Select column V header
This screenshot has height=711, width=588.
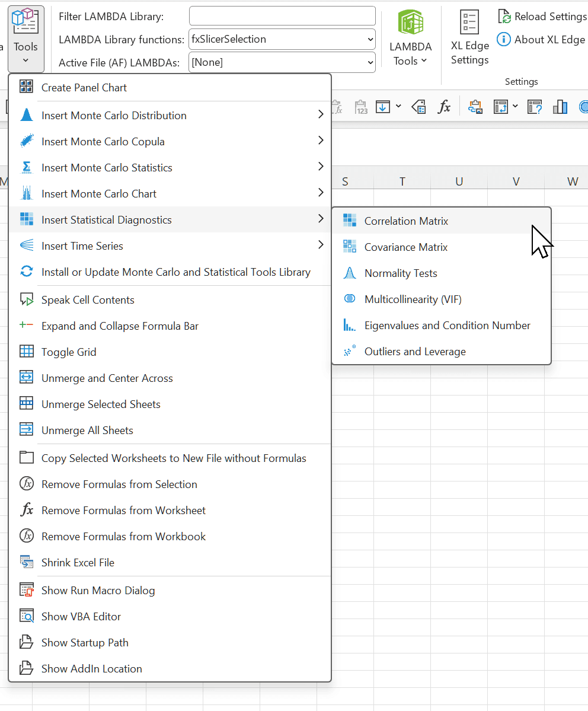pos(516,181)
